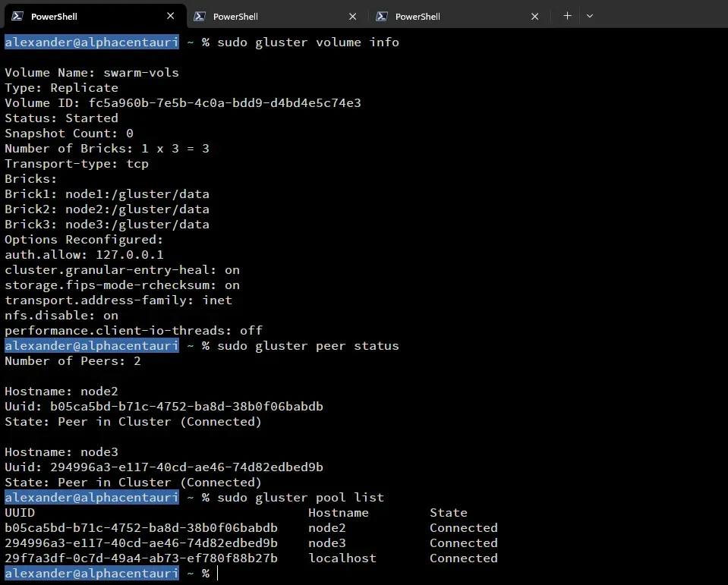Select the first PowerShell tab label
728x585 pixels.
tap(54, 16)
